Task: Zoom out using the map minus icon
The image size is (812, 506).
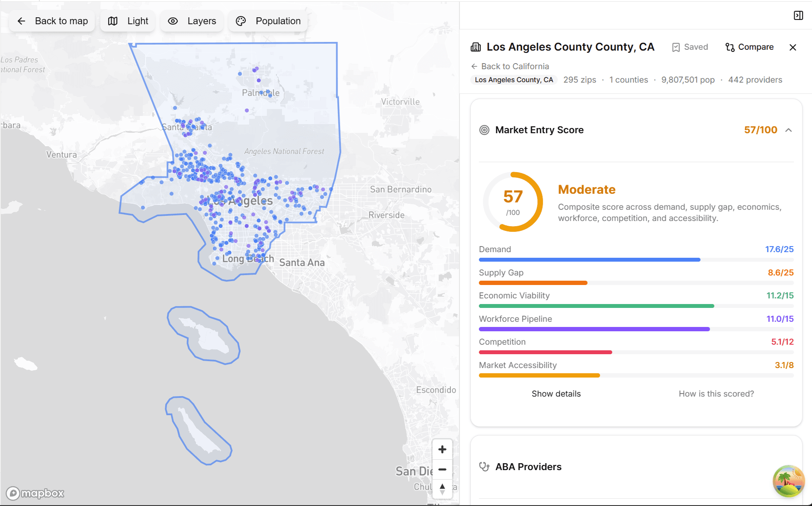Action: tap(442, 469)
